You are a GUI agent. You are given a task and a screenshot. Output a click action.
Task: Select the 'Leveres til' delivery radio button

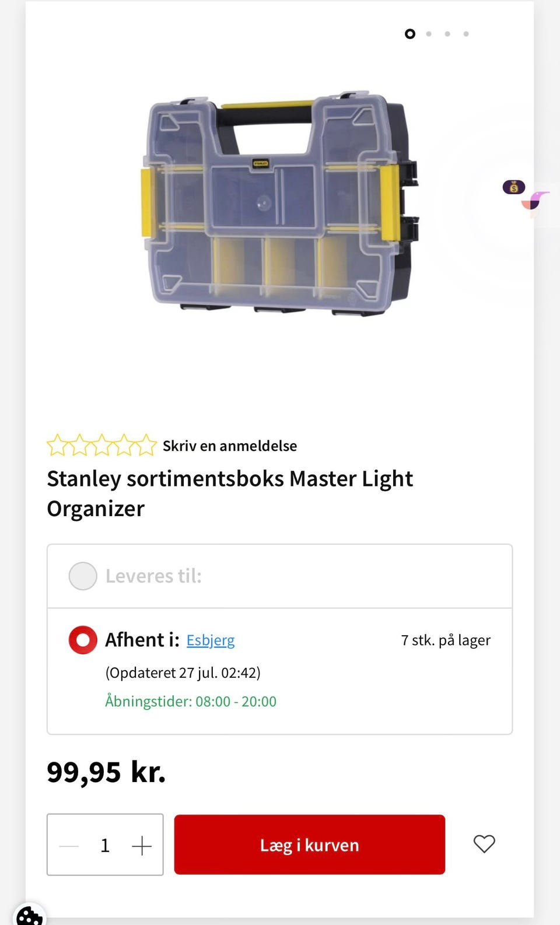[x=83, y=576]
